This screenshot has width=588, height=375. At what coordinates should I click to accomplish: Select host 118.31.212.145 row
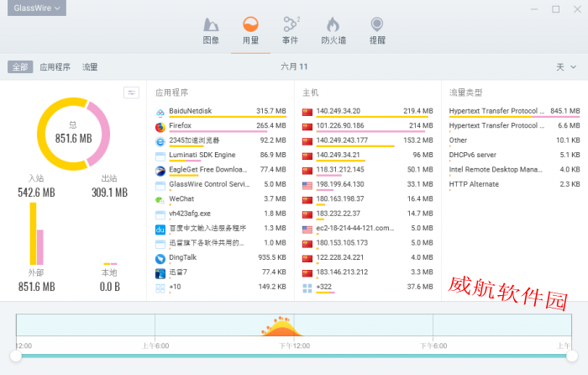click(368, 171)
